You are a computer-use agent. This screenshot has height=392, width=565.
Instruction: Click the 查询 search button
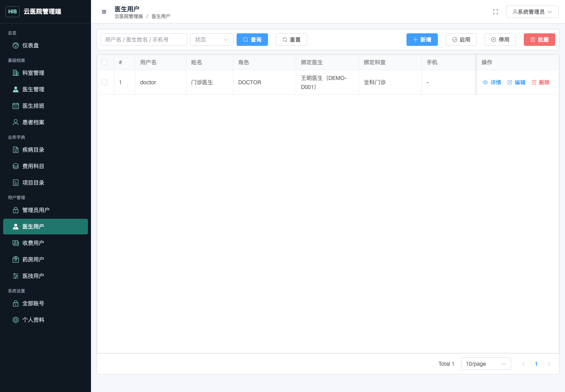pyautogui.click(x=252, y=40)
